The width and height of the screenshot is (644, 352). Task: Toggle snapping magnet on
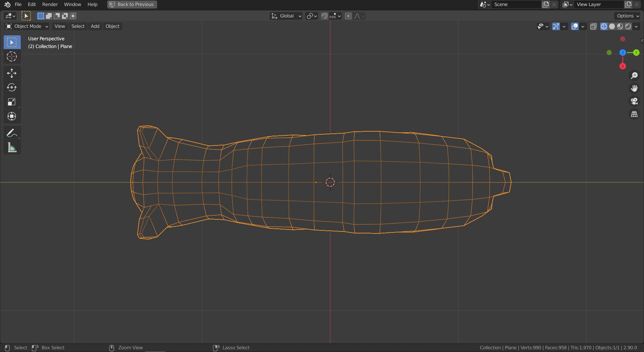[x=324, y=16]
